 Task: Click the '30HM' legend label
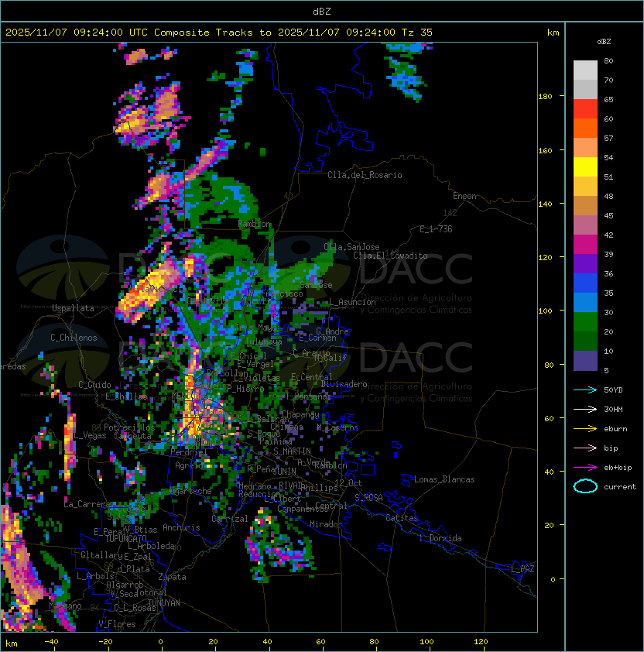click(x=613, y=410)
